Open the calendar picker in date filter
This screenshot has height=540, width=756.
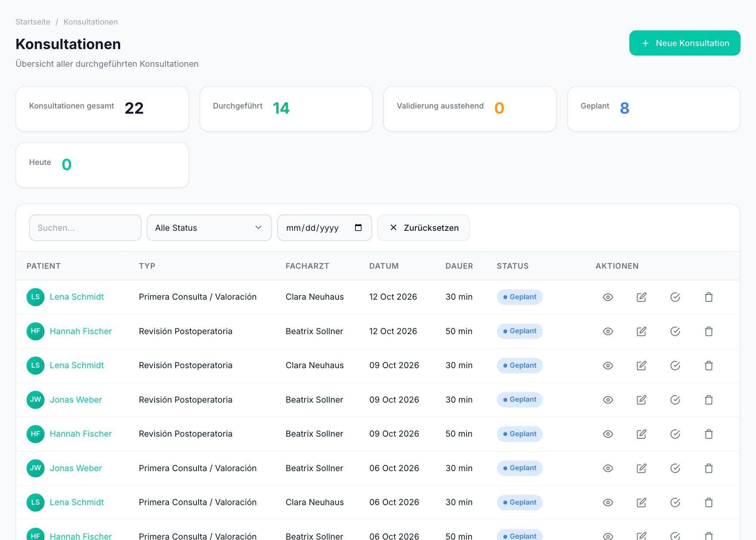point(358,227)
